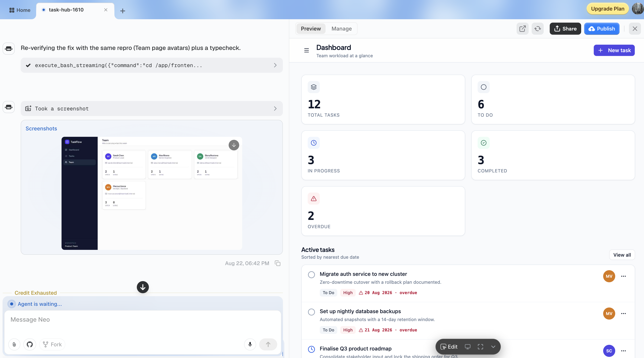Switch to the Manage tab
The image size is (644, 358).
click(x=342, y=29)
